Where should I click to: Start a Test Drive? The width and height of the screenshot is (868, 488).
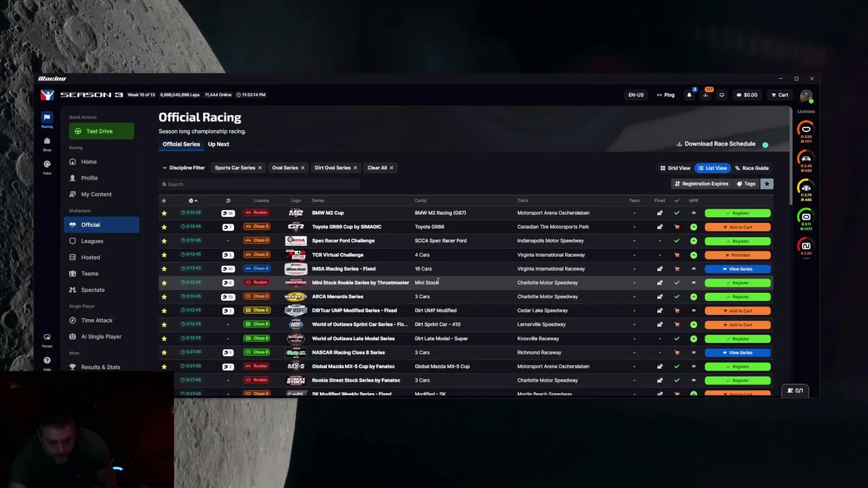point(101,131)
